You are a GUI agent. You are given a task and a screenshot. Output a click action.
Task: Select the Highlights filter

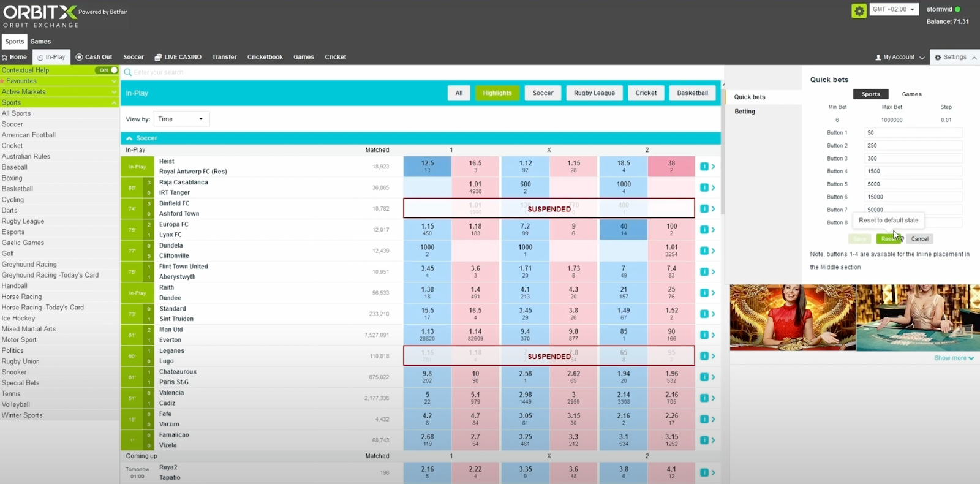(497, 93)
